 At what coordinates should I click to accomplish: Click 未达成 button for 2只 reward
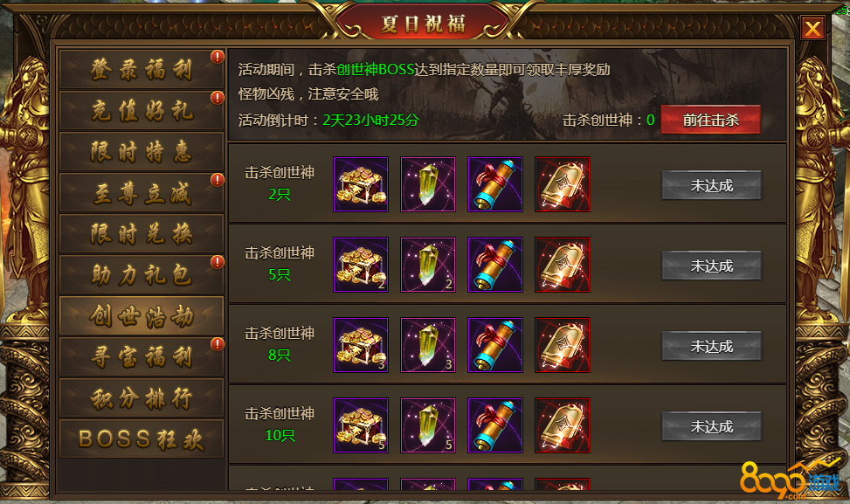712,185
